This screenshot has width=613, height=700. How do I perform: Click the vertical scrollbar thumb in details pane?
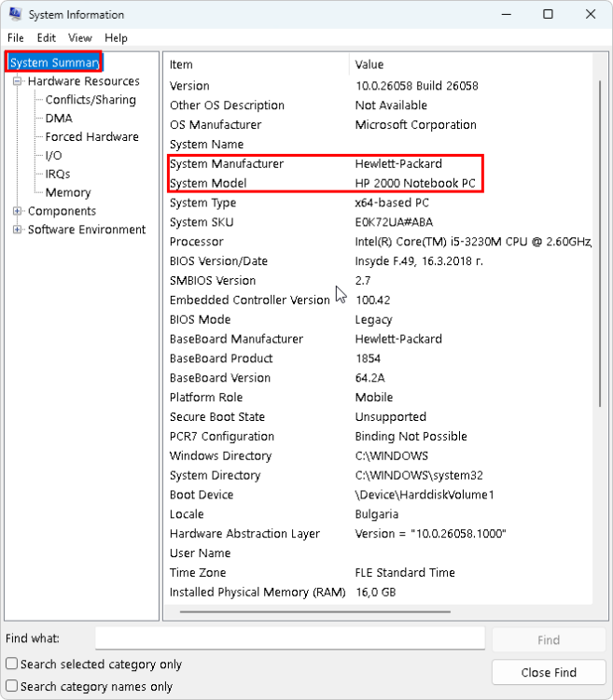click(x=600, y=244)
